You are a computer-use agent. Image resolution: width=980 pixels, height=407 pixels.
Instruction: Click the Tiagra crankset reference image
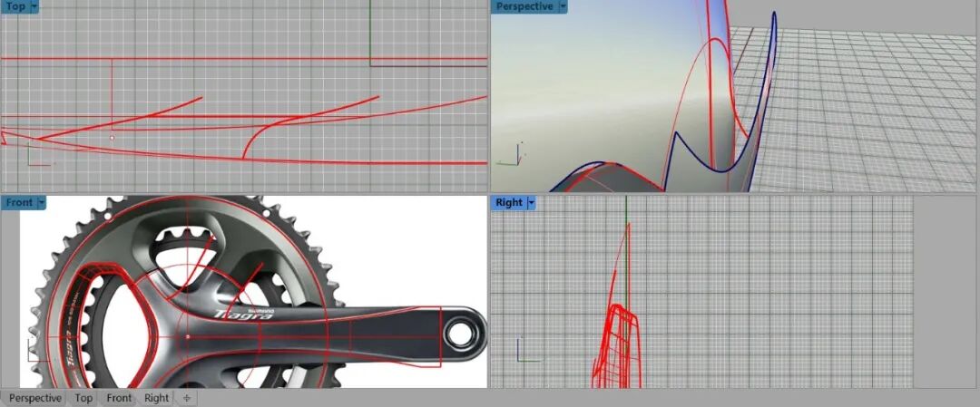click(253, 292)
